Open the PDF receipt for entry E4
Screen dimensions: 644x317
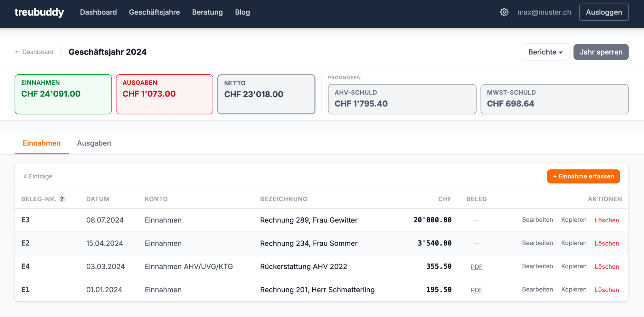click(x=477, y=267)
